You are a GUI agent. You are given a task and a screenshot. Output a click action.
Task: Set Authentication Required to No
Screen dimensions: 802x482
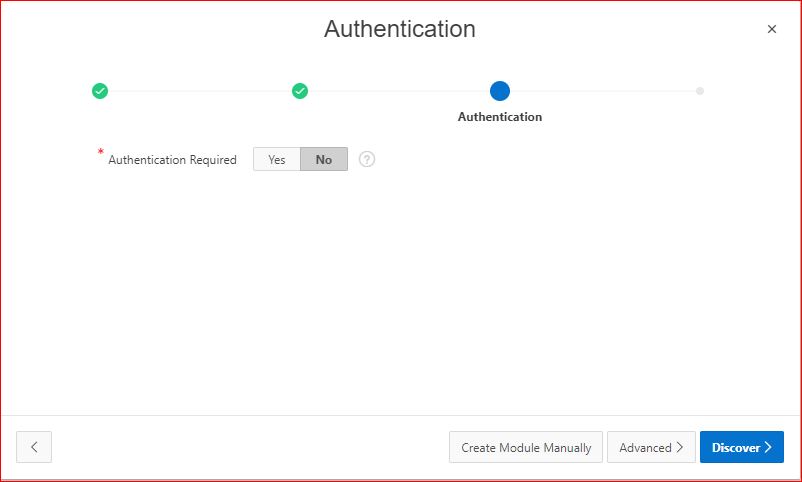[x=324, y=159]
